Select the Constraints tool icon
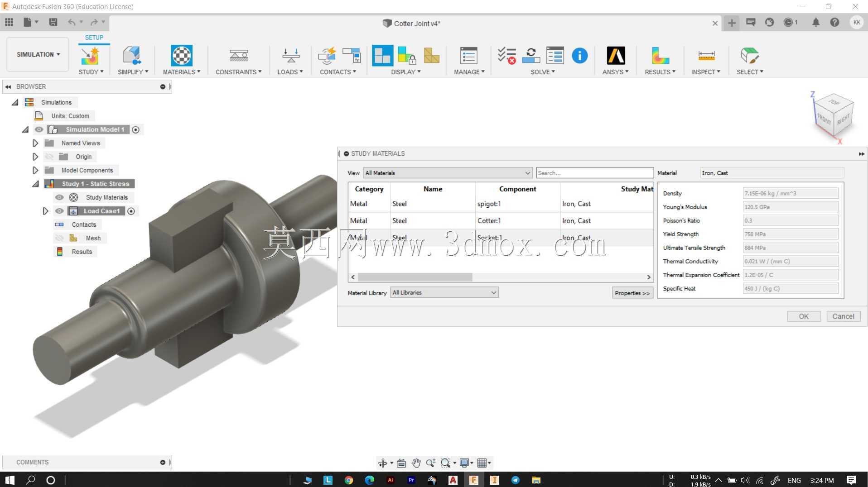This screenshot has height=487, width=868. click(x=238, y=56)
